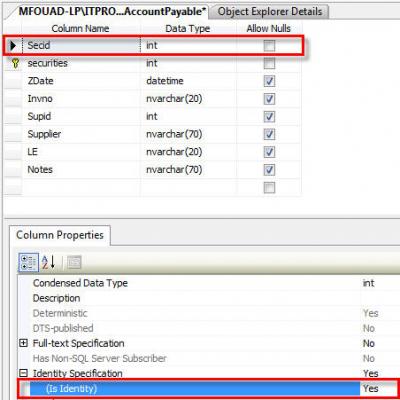400x400 pixels.
Task: Select the Column Properties tab
Action: (60, 235)
